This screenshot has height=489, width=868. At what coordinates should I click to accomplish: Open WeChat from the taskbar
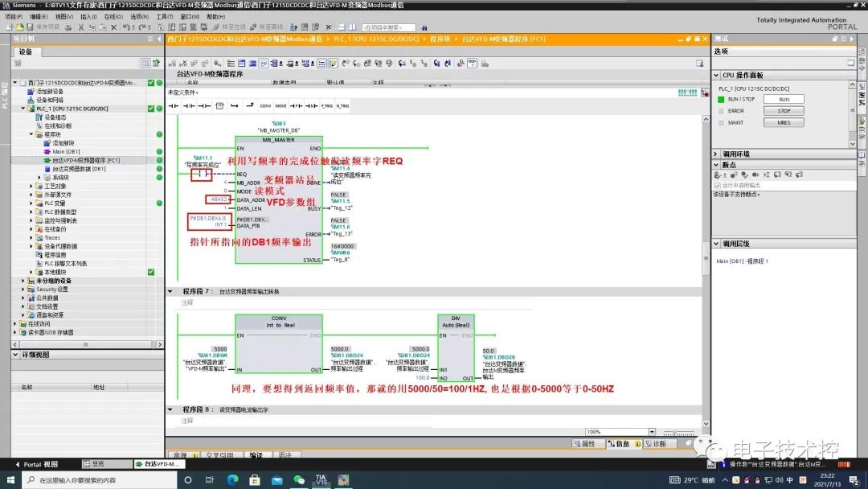coord(299,480)
